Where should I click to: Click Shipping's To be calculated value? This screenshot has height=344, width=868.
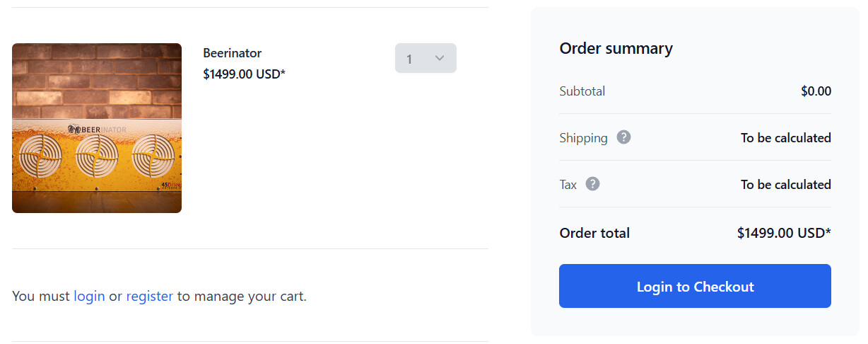(785, 138)
